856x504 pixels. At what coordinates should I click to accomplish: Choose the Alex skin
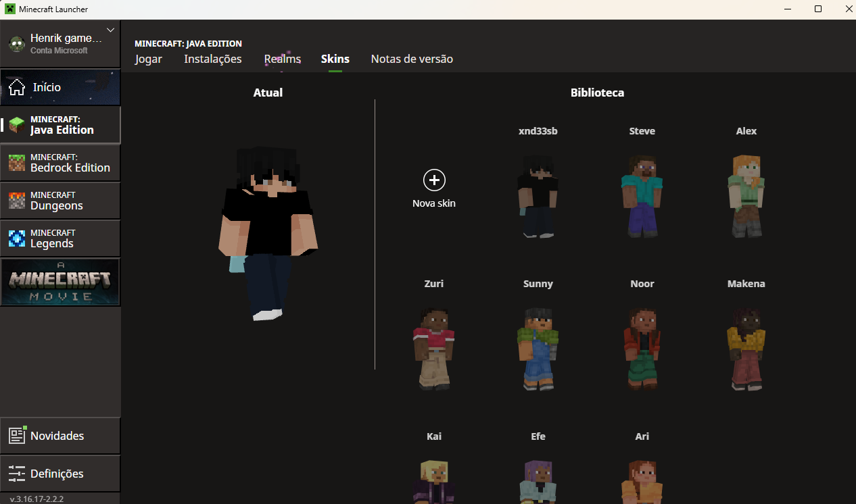pos(746,197)
